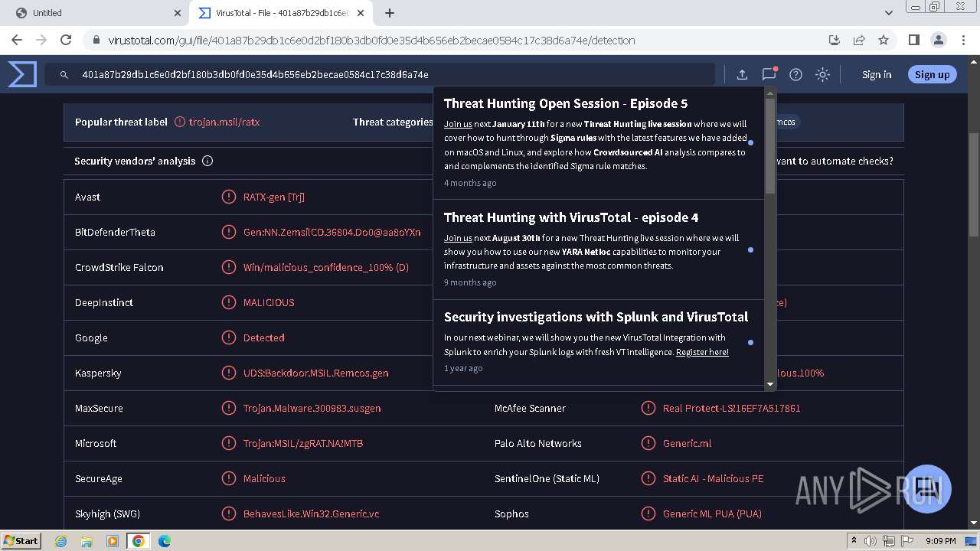Reload the page with the refresh icon

[x=66, y=40]
